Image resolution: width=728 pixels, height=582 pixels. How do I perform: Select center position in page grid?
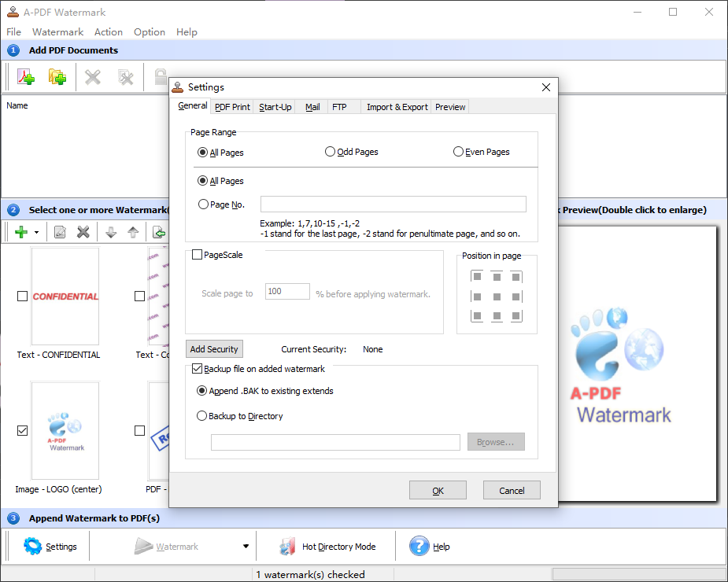coord(497,297)
